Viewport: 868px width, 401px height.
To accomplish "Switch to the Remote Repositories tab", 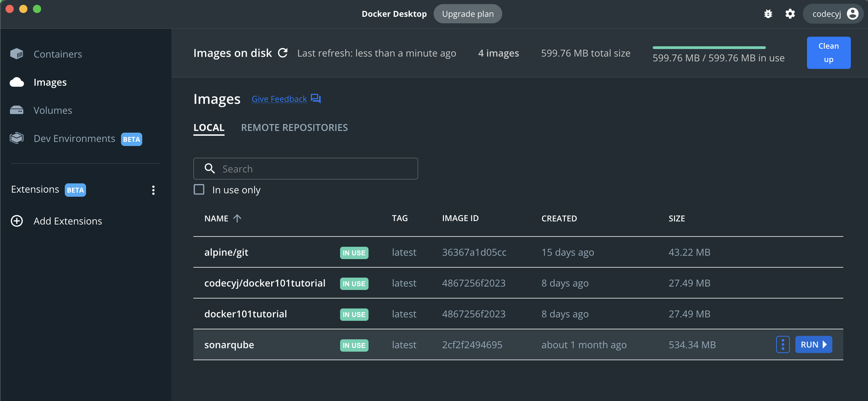I will 294,127.
